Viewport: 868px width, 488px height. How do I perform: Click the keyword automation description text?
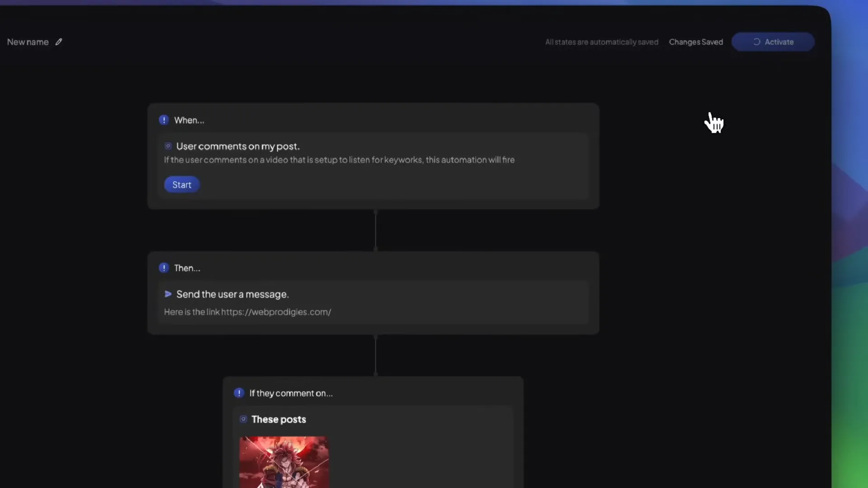click(339, 160)
